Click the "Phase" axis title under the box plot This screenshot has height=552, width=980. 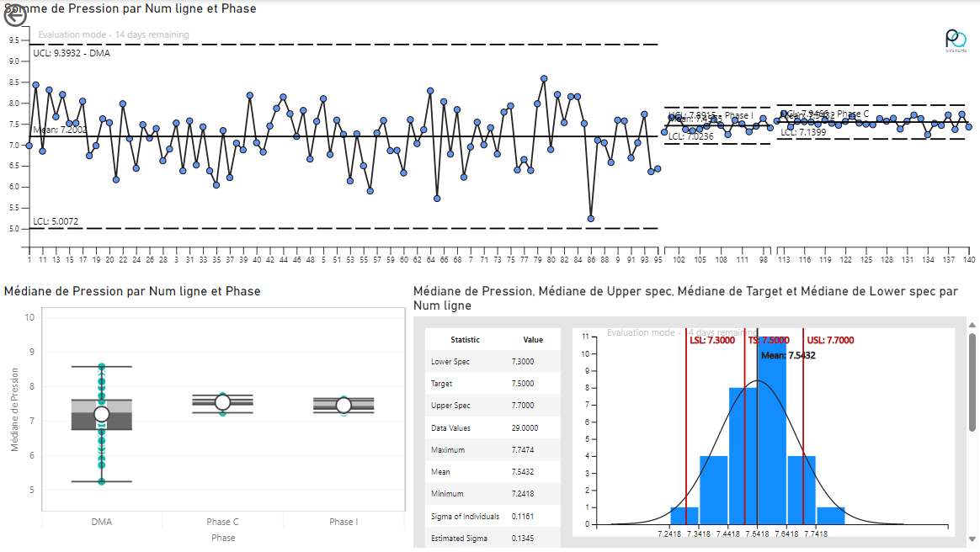coord(223,538)
